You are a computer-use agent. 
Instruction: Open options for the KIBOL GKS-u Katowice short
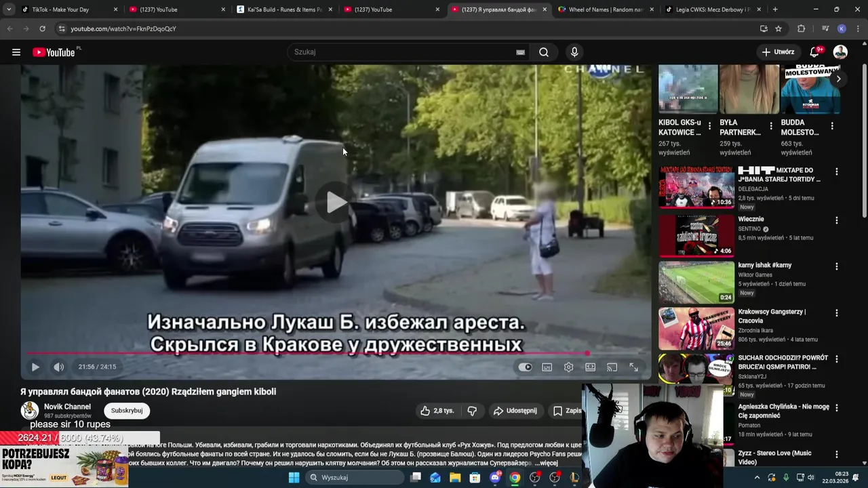click(x=710, y=126)
